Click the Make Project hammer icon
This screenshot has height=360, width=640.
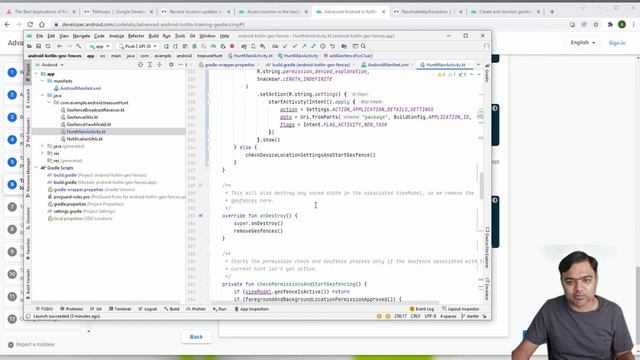point(78,46)
